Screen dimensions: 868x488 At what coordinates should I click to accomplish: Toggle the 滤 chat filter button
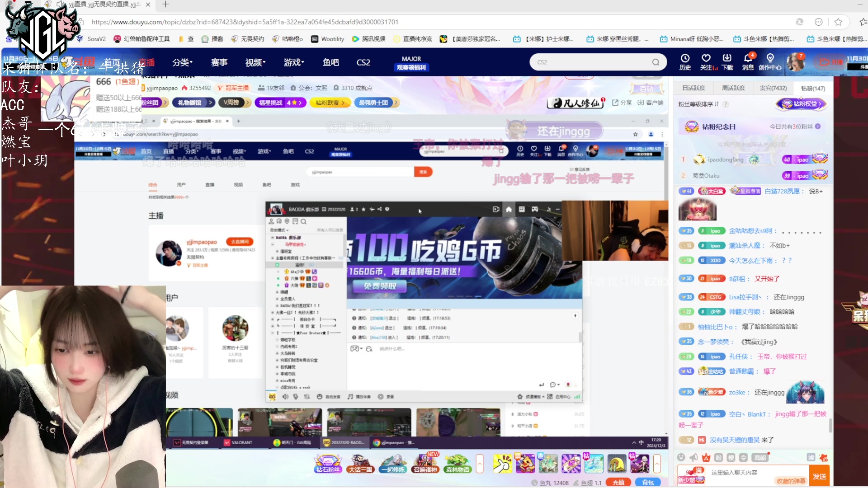click(x=811, y=458)
